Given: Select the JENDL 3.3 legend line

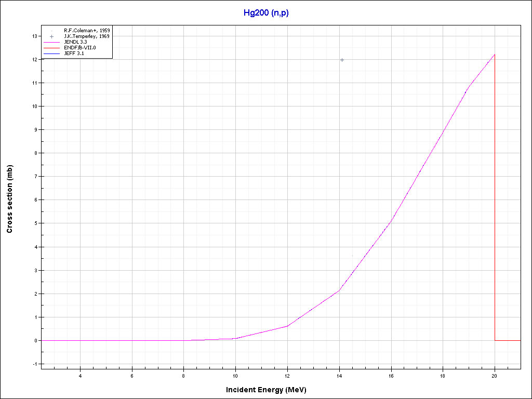Looking at the screenshot, I should click(x=51, y=42).
